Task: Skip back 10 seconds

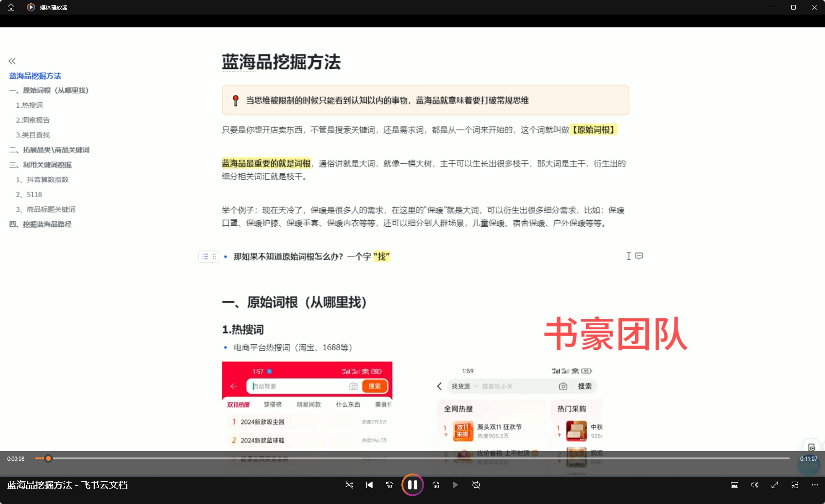Action: pos(389,485)
